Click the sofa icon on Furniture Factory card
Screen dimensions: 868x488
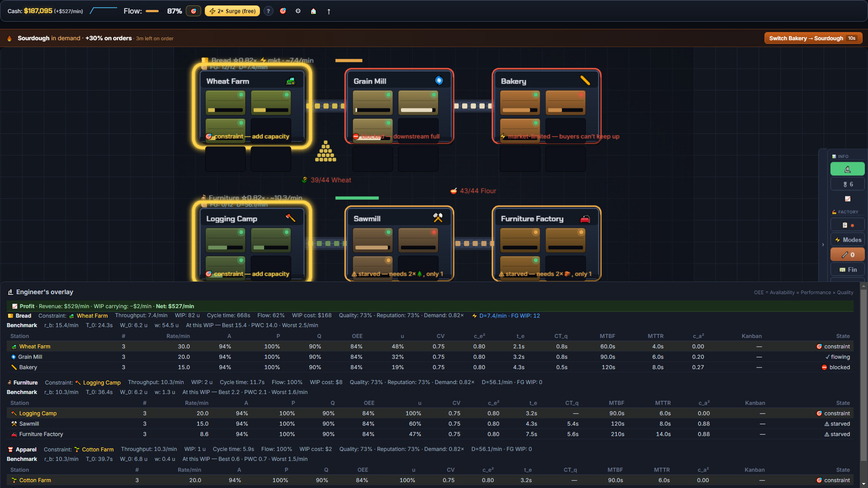click(x=585, y=219)
